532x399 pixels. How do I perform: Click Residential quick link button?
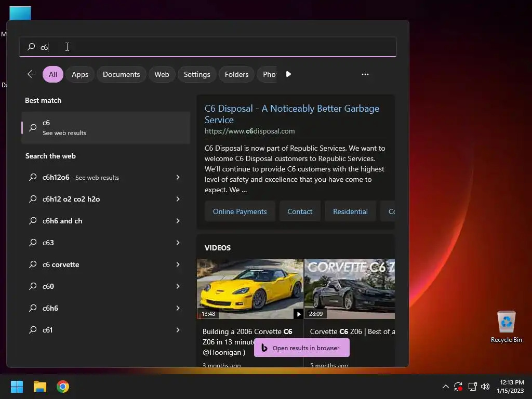[x=350, y=211]
